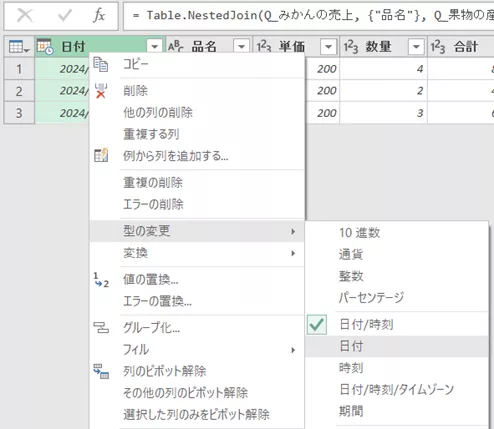Select row number 3 header
This screenshot has width=494, height=429.
(19, 113)
